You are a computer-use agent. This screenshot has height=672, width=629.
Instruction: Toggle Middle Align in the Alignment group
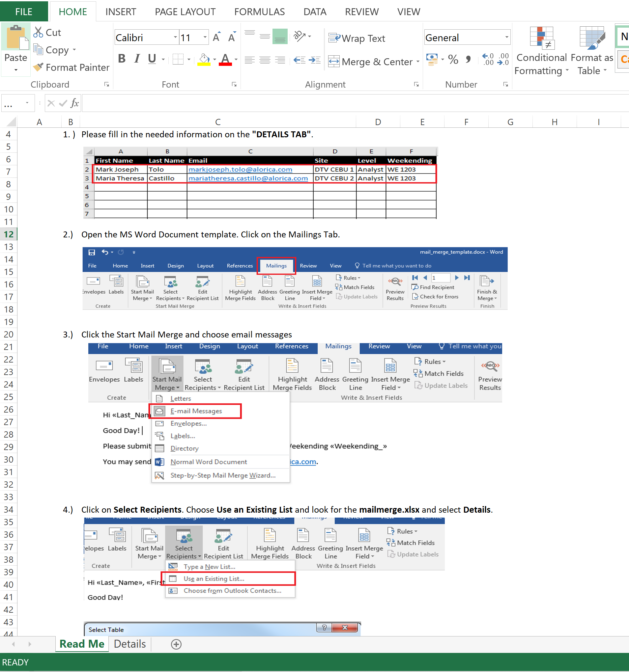pos(265,36)
